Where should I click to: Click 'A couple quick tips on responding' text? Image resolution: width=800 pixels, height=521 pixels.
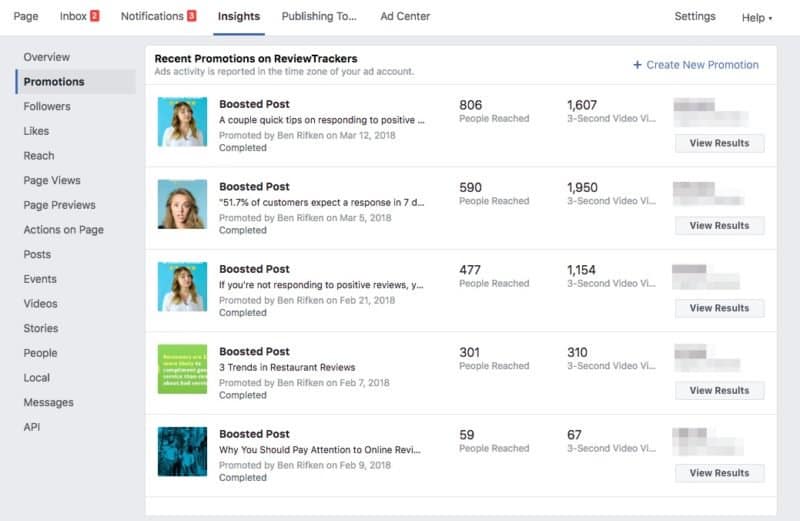tap(321, 120)
